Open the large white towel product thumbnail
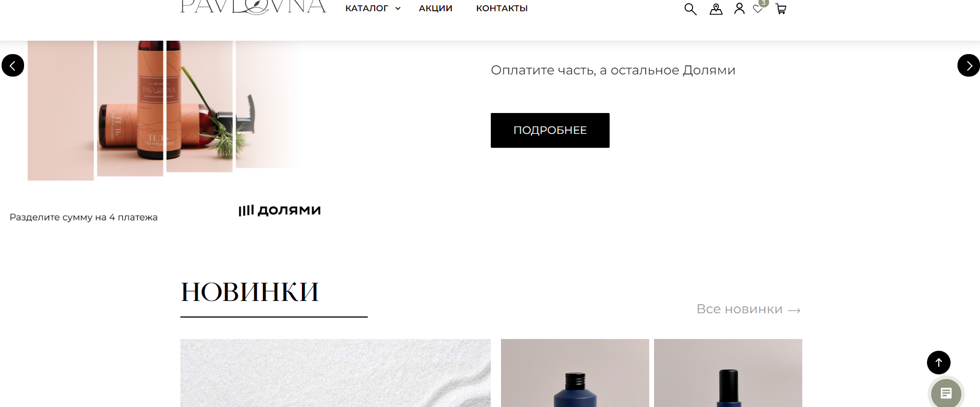Viewport: 980px width, 407px height. tap(336, 373)
